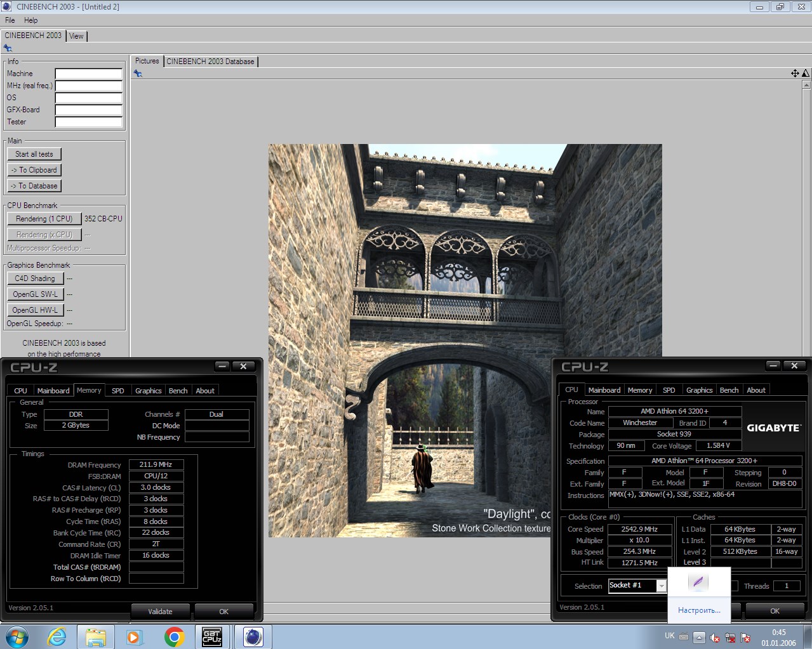Click Start all tests button

click(x=34, y=154)
